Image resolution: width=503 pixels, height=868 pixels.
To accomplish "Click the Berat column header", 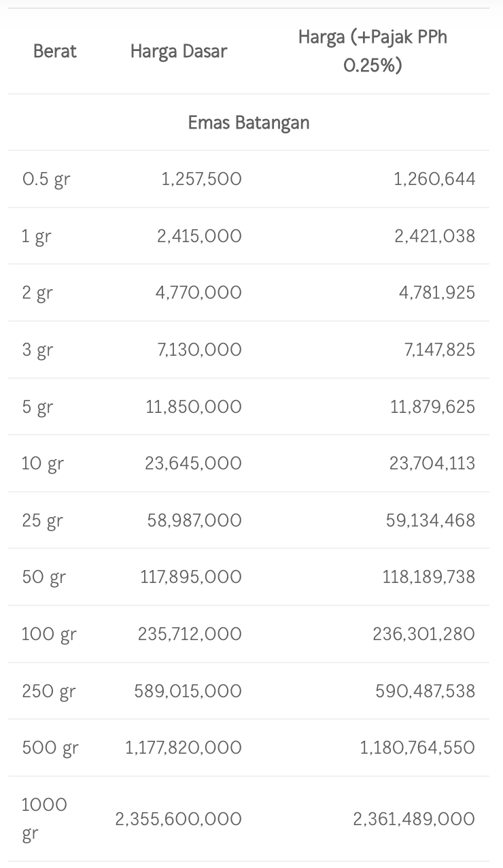I will click(x=55, y=51).
